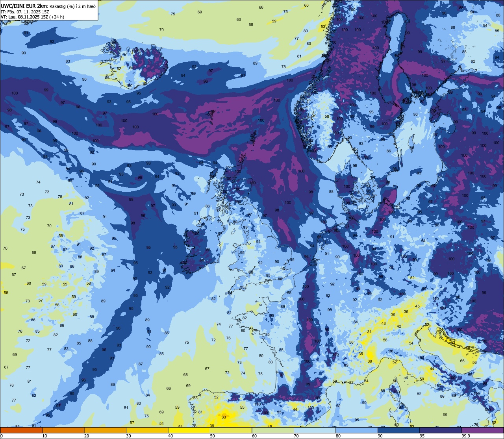Screen dimensions: 504x439
Task: Click the "Rakastig (%) í 2 m hæð" label
Action: click(x=72, y=6)
